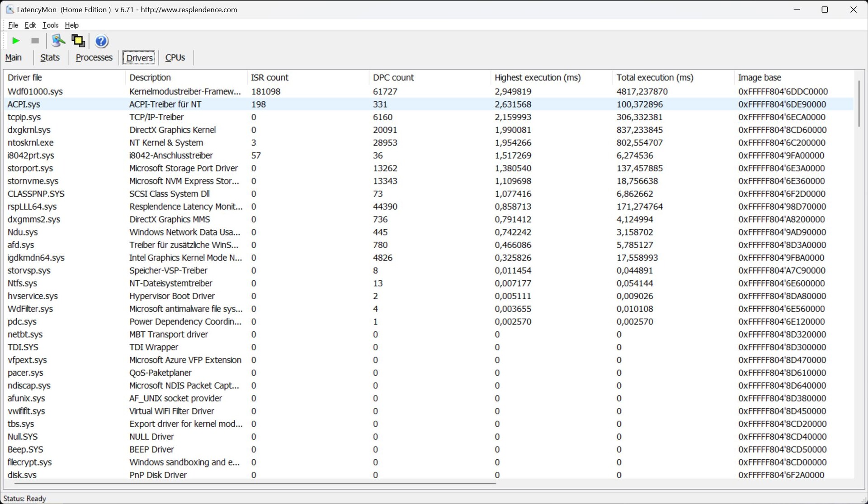Start monitoring with the green play icon
This screenshot has height=504, width=868.
pos(16,41)
